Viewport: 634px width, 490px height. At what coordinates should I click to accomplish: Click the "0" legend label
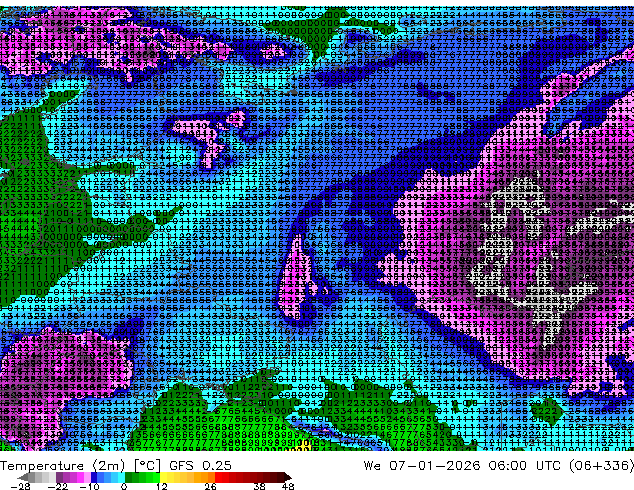point(124,486)
